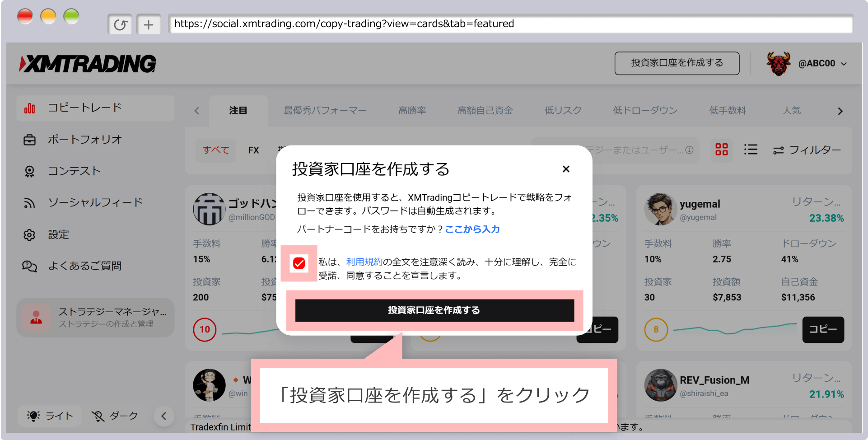Open a new tab with plus icon
Image resolution: width=868 pixels, height=440 pixels.
pos(149,24)
